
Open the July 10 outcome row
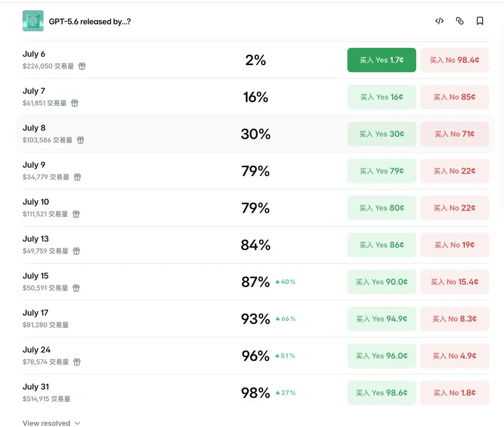(255, 208)
